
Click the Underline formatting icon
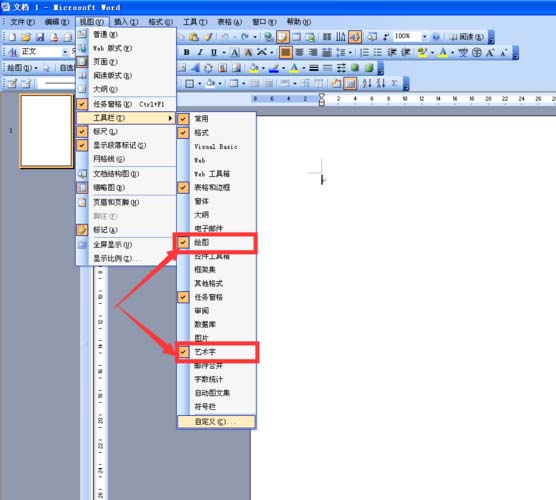click(x=213, y=52)
